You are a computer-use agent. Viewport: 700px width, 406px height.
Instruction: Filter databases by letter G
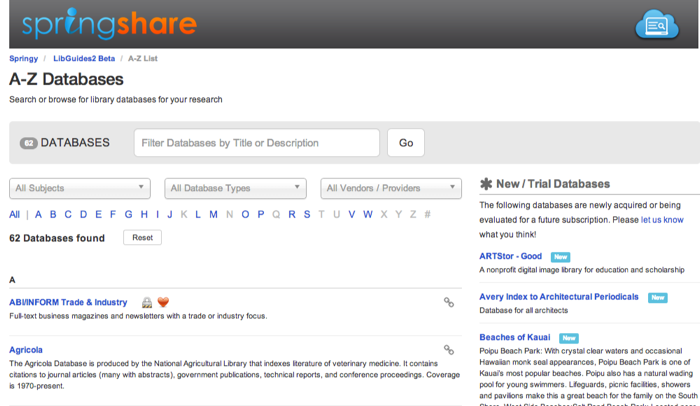click(129, 214)
